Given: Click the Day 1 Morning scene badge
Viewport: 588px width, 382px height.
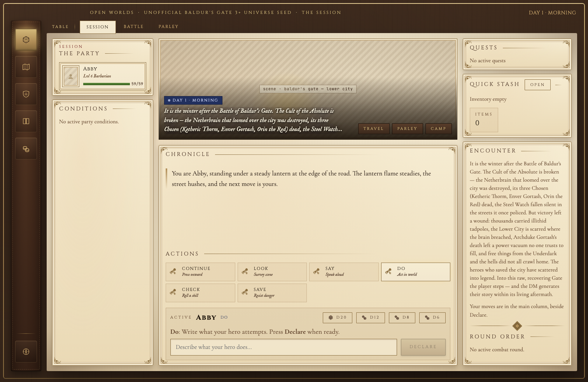Looking at the screenshot, I should (x=193, y=100).
